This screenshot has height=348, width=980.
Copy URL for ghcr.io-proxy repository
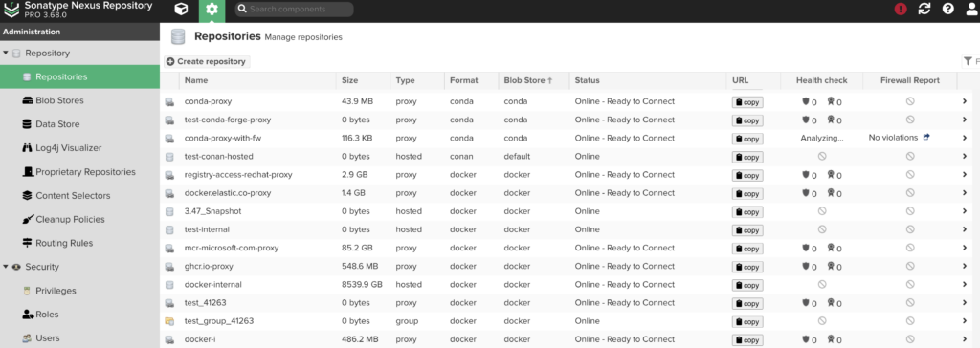(747, 268)
